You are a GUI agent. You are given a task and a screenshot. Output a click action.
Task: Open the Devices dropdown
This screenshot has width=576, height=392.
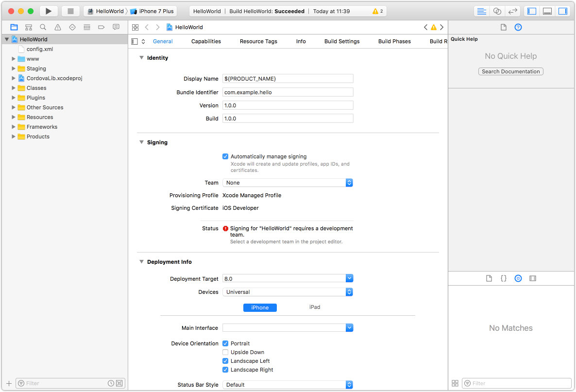pos(288,292)
